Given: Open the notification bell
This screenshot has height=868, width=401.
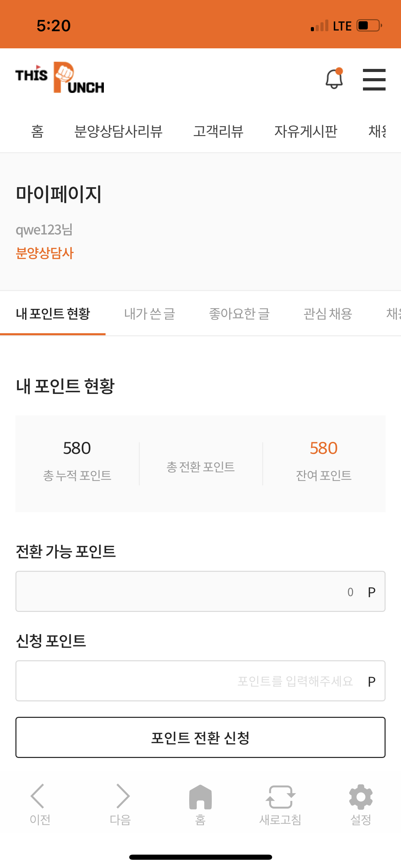Looking at the screenshot, I should coord(334,79).
